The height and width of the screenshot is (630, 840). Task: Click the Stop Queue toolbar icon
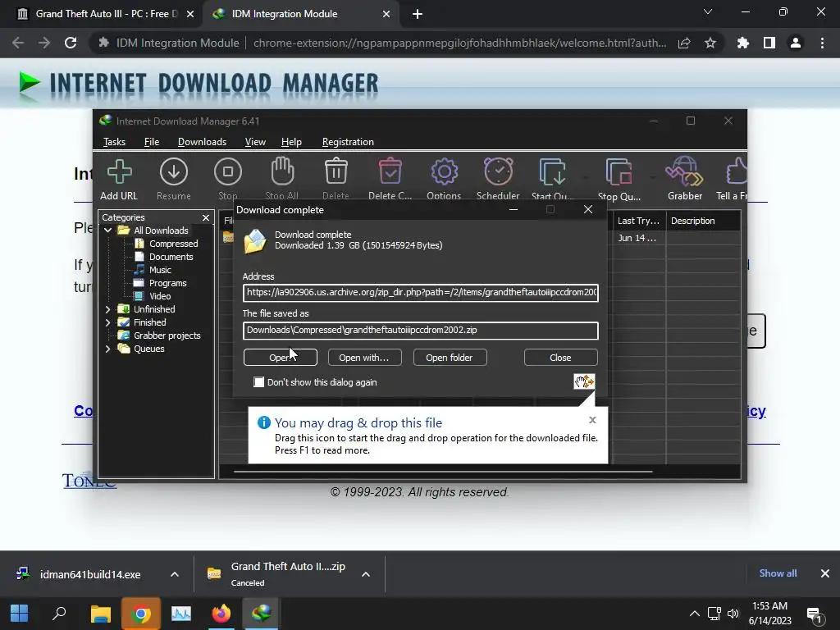click(619, 172)
